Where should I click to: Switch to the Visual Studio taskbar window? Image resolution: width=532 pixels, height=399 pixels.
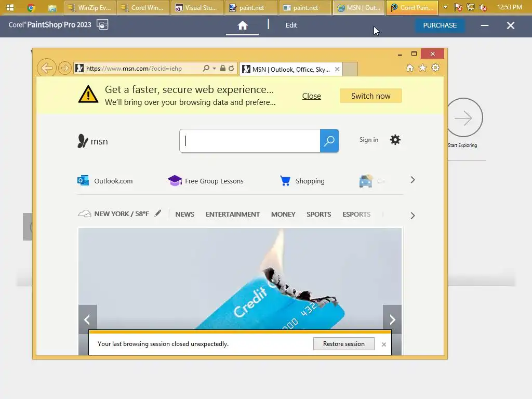pos(197,7)
